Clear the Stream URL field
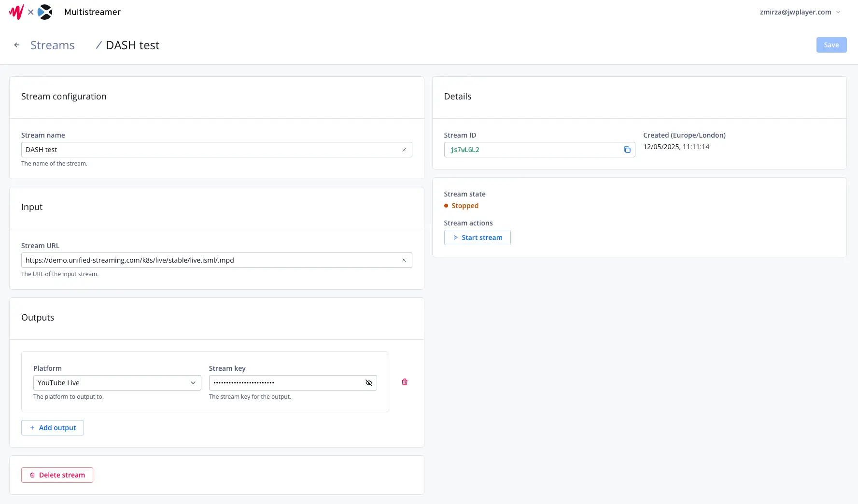Screen dimensions: 858x504 (x=404, y=260)
